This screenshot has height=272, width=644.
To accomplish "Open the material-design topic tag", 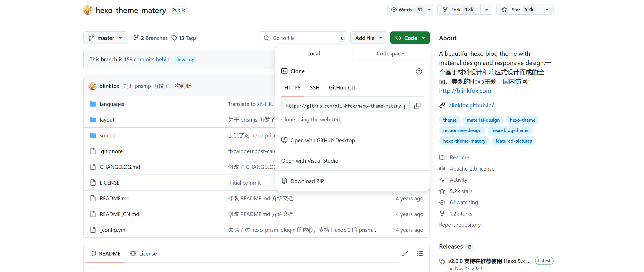I will point(483,120).
